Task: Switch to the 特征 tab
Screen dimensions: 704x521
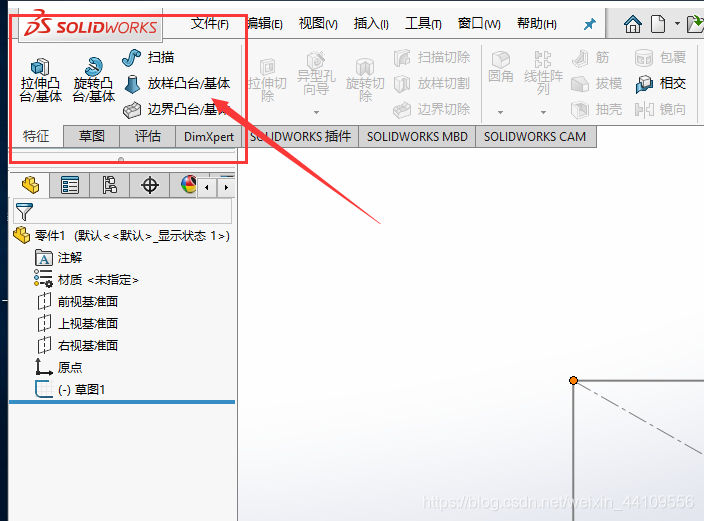Action: tap(36, 136)
